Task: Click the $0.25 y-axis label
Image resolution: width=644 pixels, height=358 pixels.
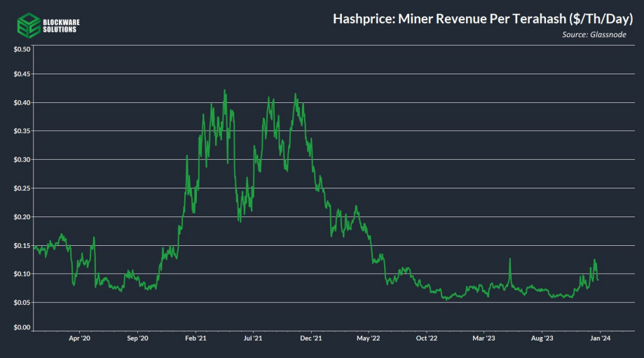Action: pos(22,188)
